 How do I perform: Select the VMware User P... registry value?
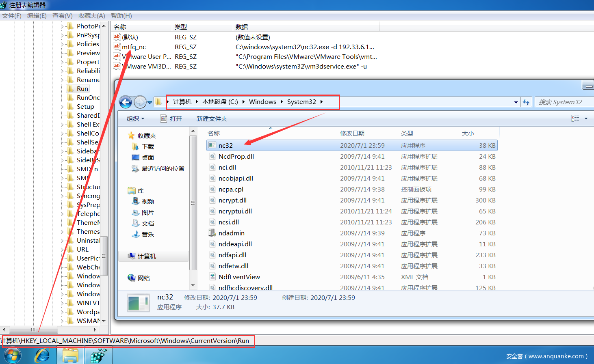pyautogui.click(x=147, y=56)
